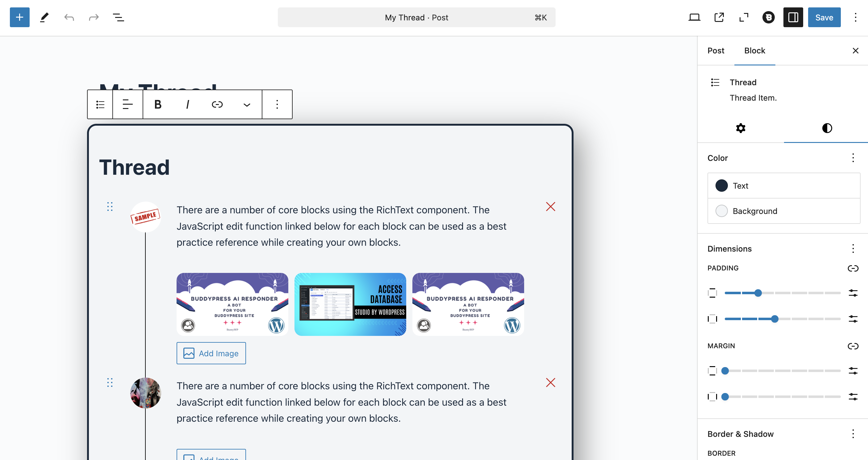Select the Access Database image

coord(350,304)
